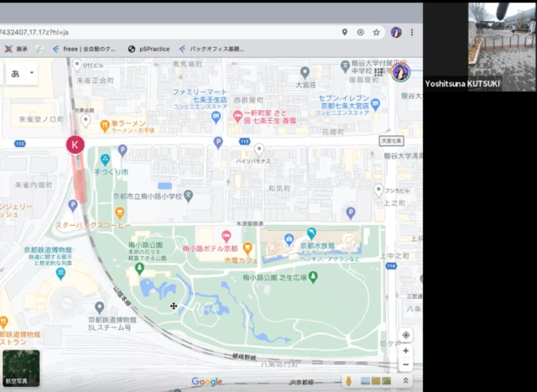The image size is (537, 392).
Task: Click the location pin icon in address bar
Action: click(x=344, y=33)
